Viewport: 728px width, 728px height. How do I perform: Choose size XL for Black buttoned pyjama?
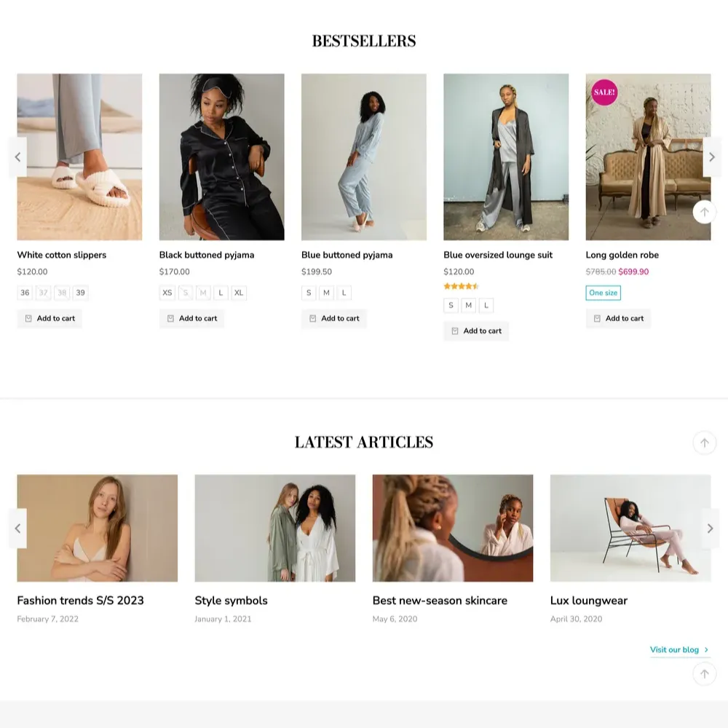tap(239, 293)
